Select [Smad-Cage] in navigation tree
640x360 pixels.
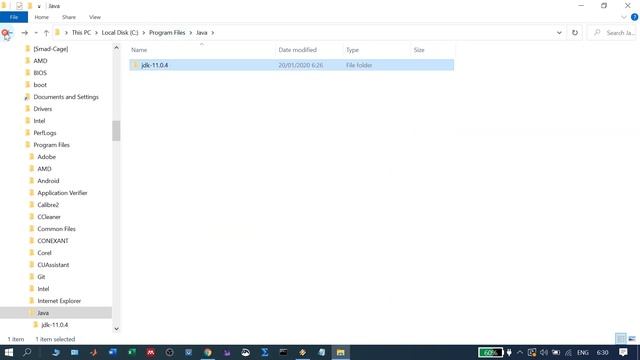pyautogui.click(x=51, y=49)
